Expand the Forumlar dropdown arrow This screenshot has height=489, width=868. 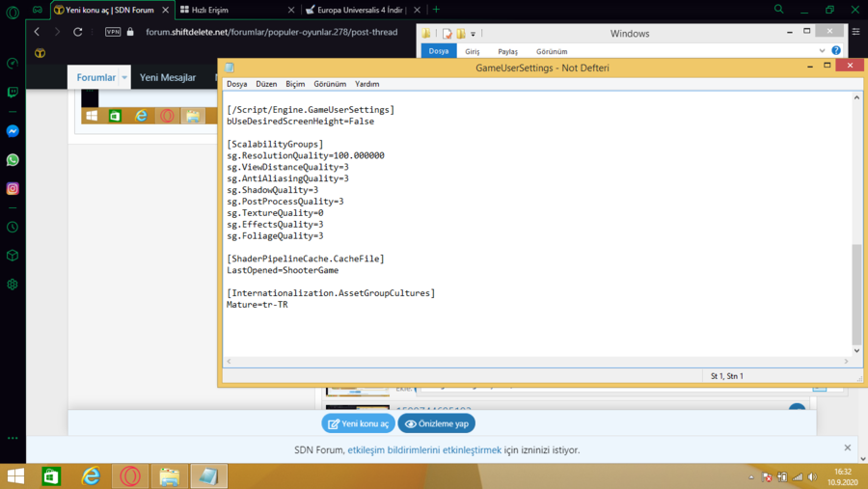click(124, 77)
